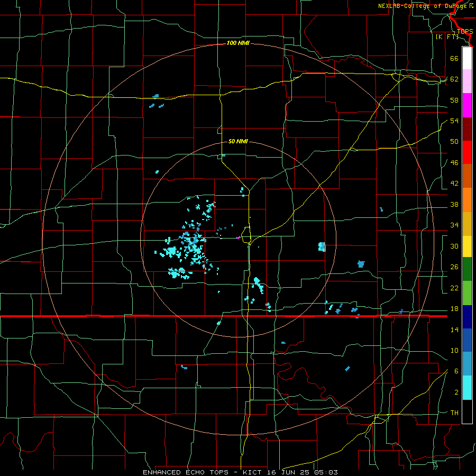Image resolution: width=476 pixels, height=476 pixels.
Task: Click the 10 scale value
Action: 454,351
